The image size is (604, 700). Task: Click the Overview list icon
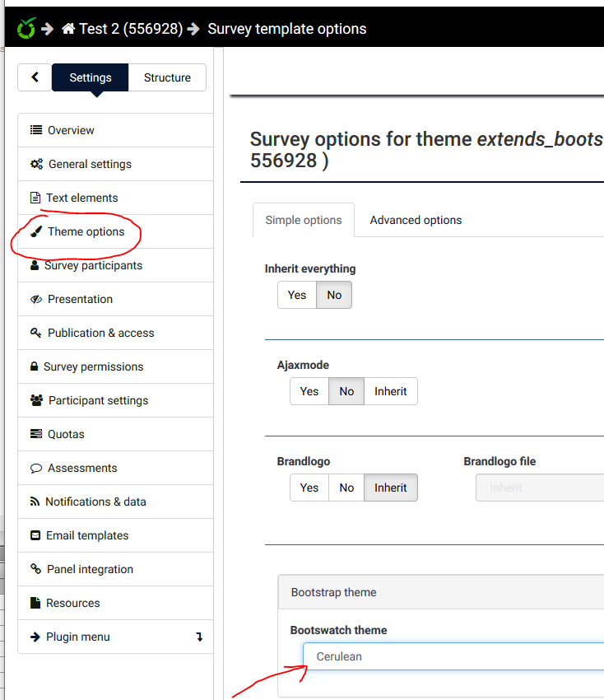coord(36,130)
